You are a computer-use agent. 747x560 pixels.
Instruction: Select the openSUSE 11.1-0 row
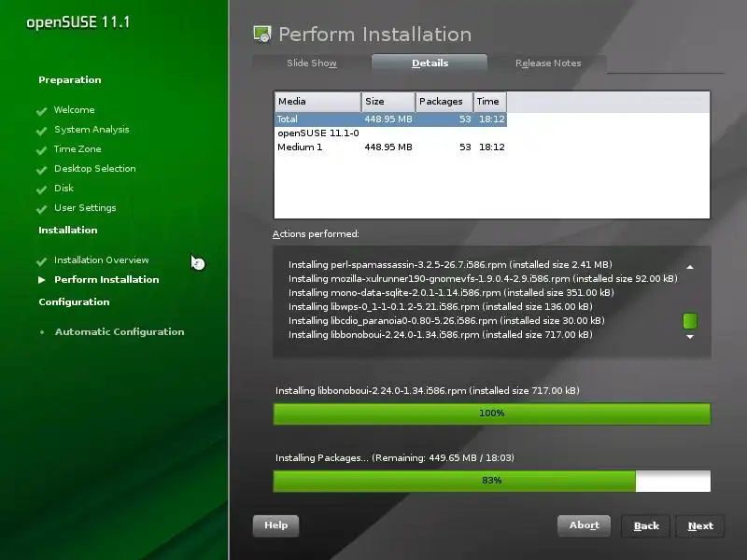click(390, 133)
